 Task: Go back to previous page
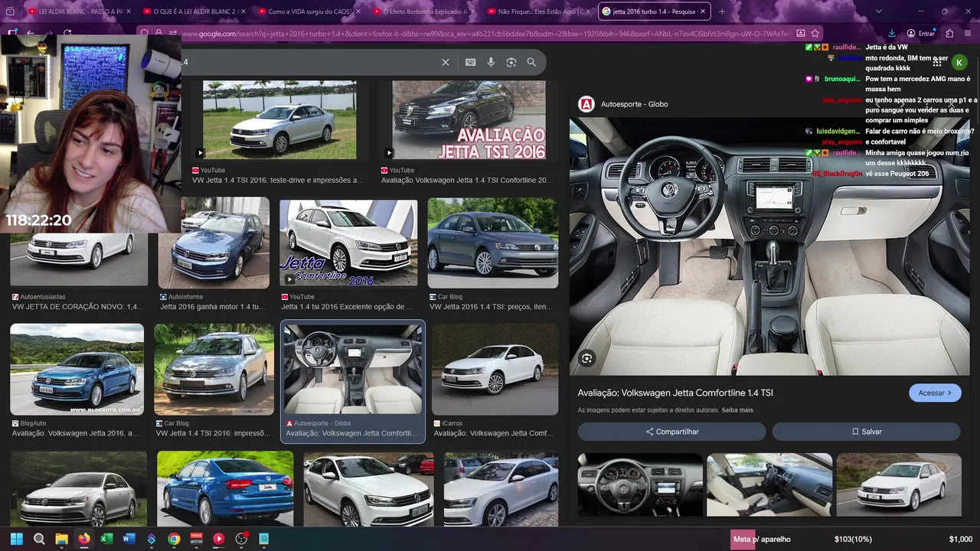point(31,33)
